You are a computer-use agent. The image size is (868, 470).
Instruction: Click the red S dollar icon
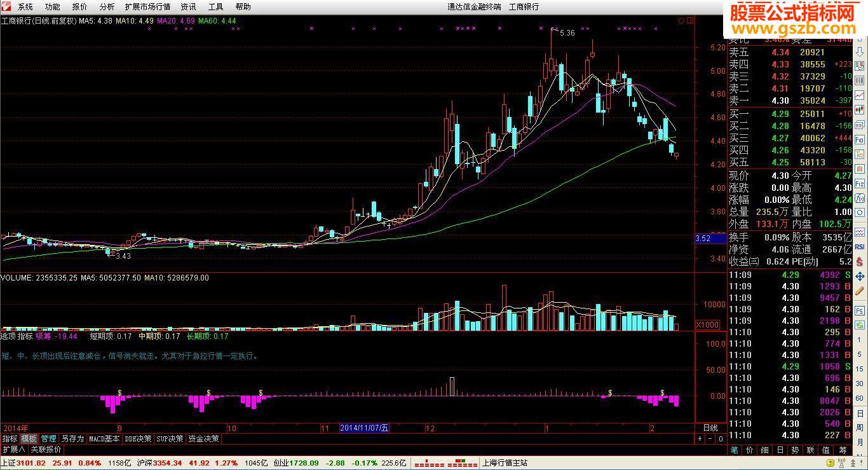tap(860, 261)
